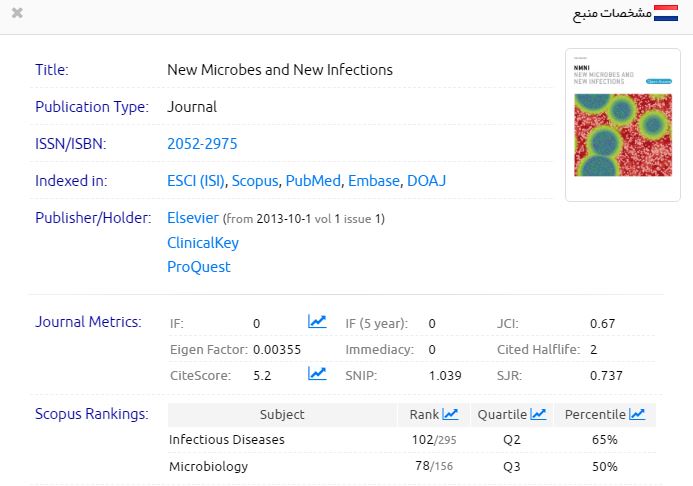This screenshot has height=486, width=693.
Task: Click the Embase index link
Action: tap(372, 181)
